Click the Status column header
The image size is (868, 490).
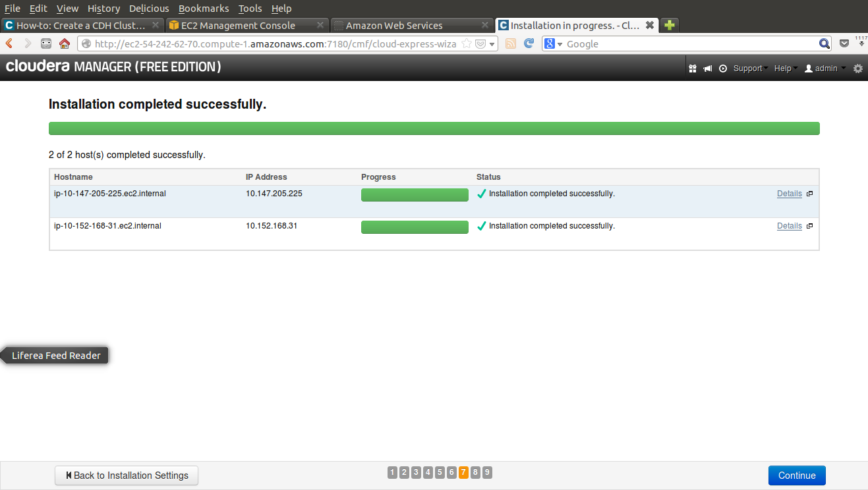(488, 177)
